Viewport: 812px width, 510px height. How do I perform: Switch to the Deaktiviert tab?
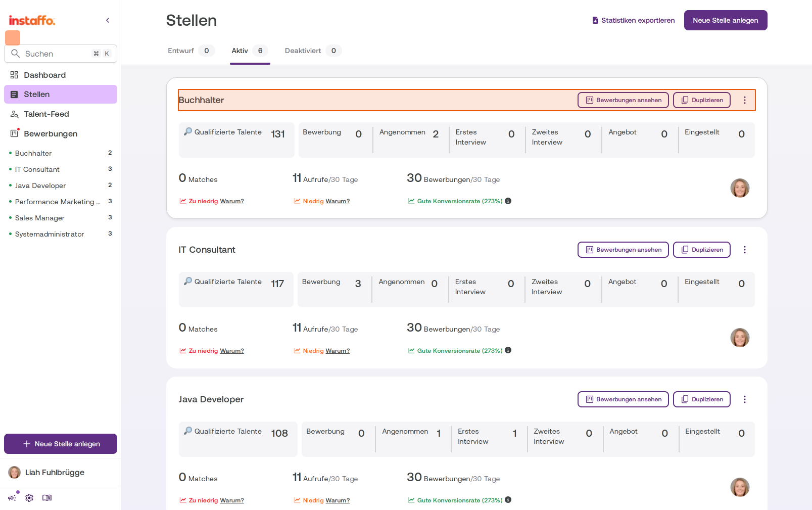[x=313, y=51]
